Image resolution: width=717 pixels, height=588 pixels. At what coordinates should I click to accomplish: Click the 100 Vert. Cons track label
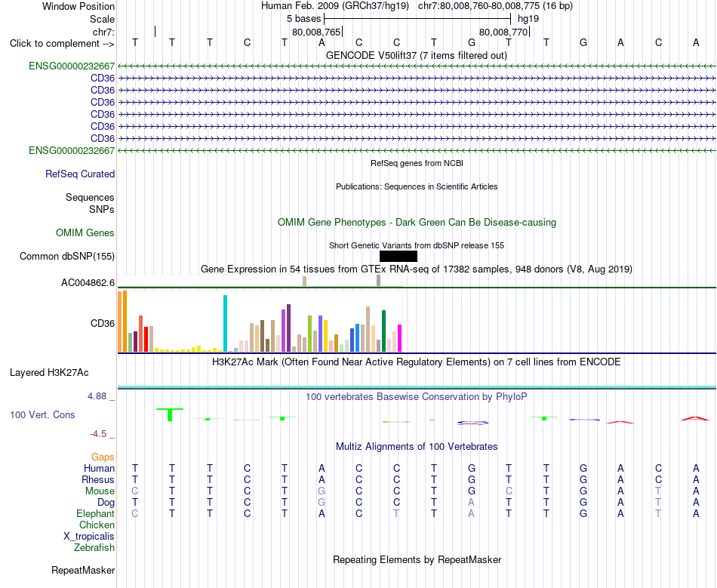click(x=42, y=414)
